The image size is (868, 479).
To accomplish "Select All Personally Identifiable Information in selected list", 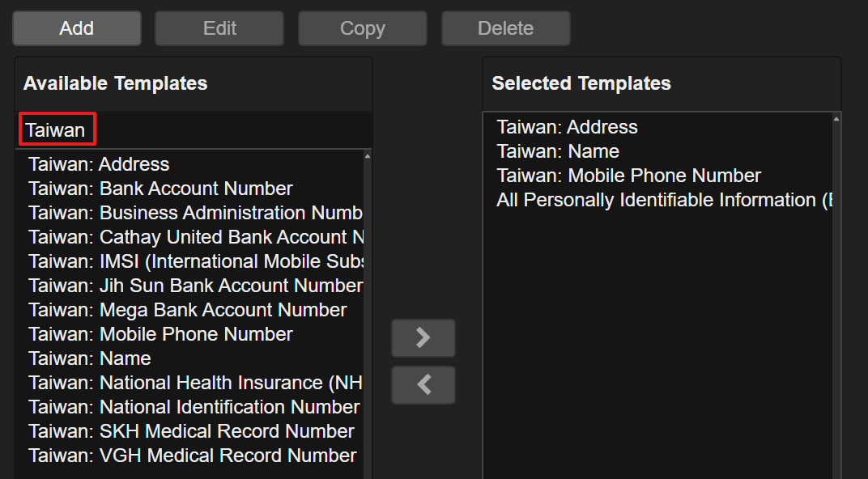I will 664,200.
